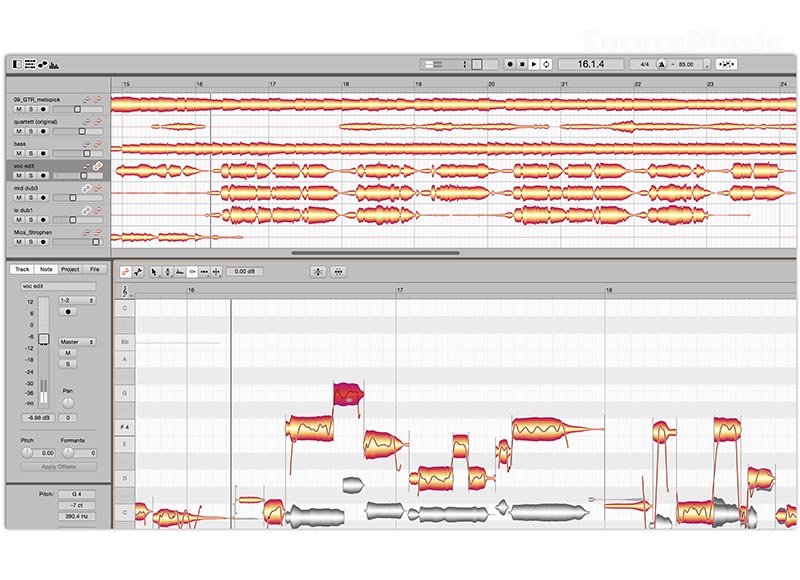Screen dimensions: 800x580
Task: Open the tempo options dropdown arrow
Action: pyautogui.click(x=707, y=64)
